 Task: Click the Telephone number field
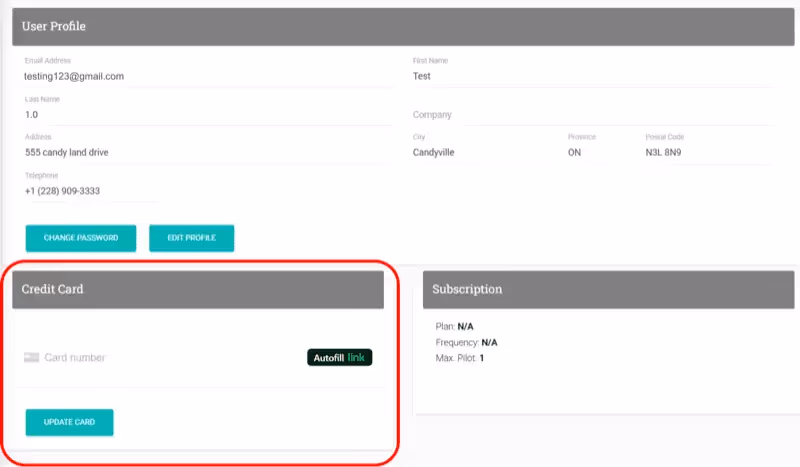point(90,191)
